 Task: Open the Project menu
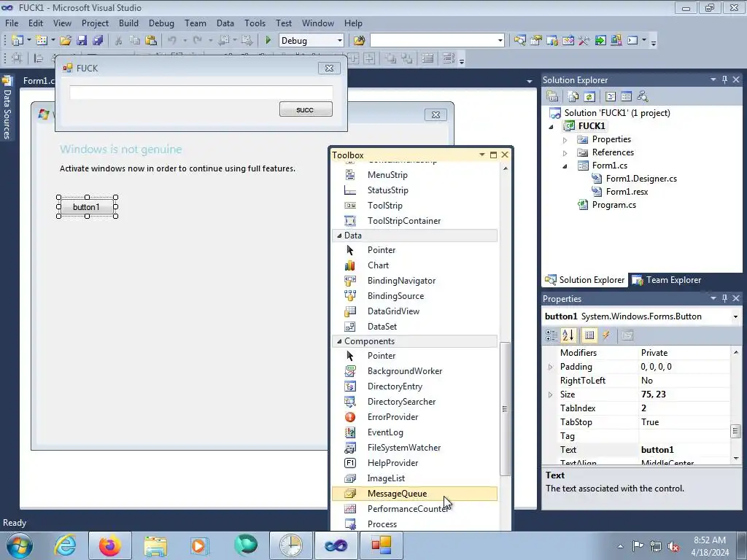tap(95, 23)
